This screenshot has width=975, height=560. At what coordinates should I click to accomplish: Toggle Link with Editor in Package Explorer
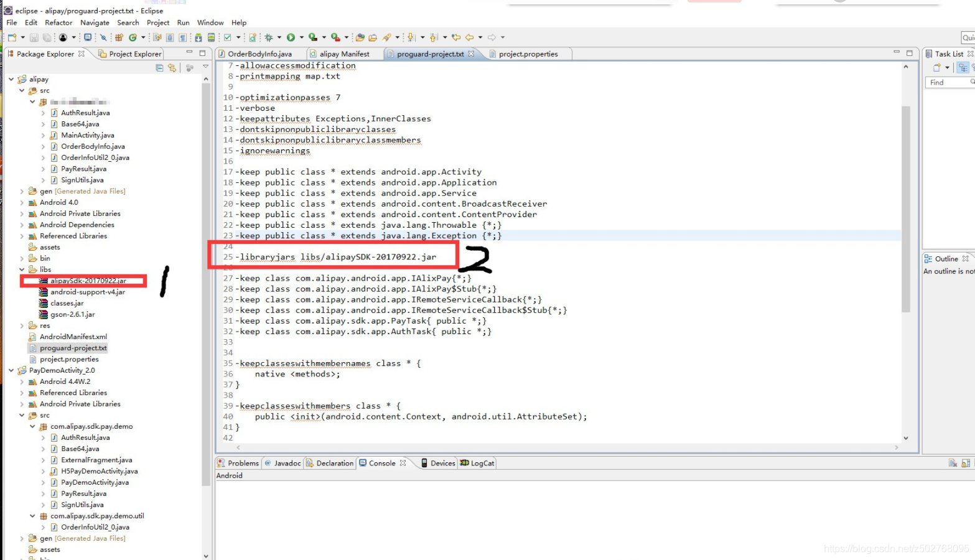(172, 68)
